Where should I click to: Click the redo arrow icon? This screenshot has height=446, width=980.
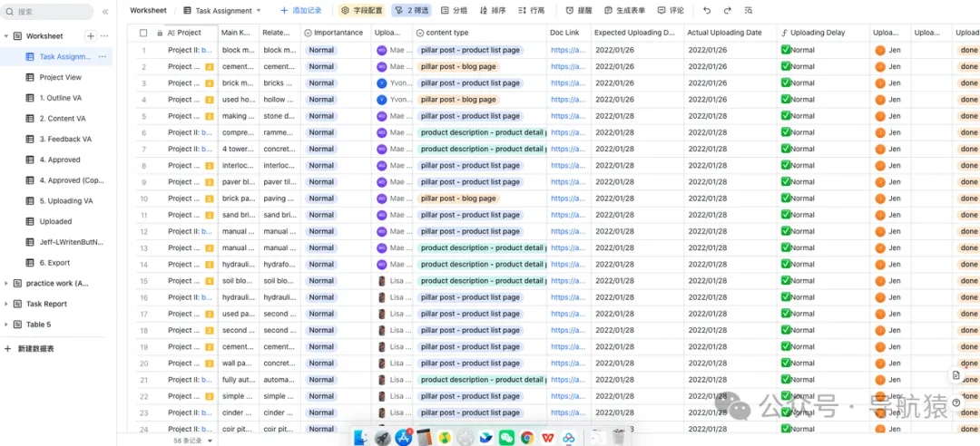pyautogui.click(x=728, y=11)
